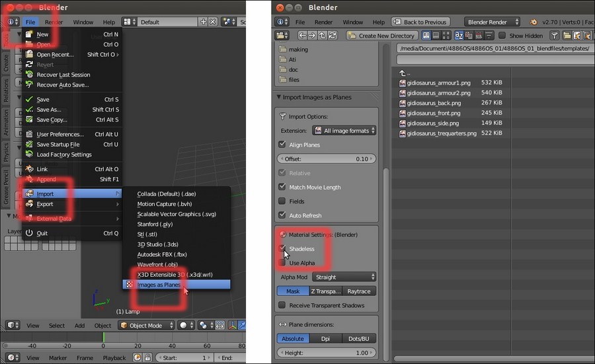Switch to long list display mode
Viewport: 595px width, 364px height.
[x=436, y=35]
